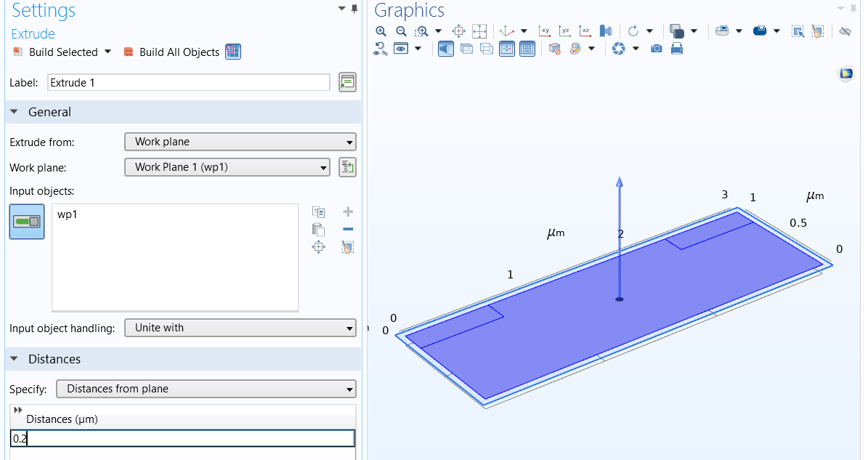Open dropdown beside aperture icon
This screenshot has width=868, height=460.
click(636, 49)
